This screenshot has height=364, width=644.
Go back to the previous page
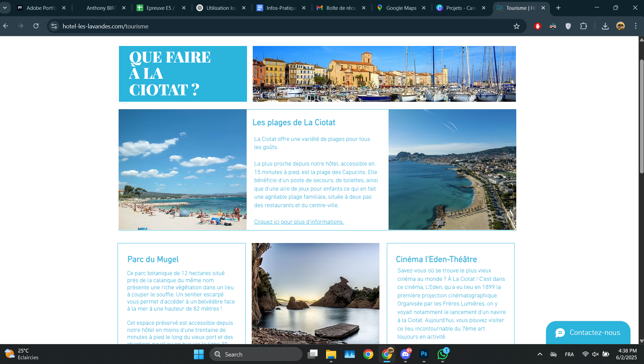[6, 26]
